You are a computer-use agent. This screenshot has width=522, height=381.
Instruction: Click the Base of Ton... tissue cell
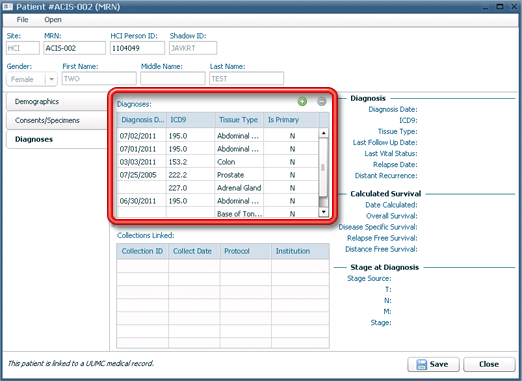click(x=239, y=213)
